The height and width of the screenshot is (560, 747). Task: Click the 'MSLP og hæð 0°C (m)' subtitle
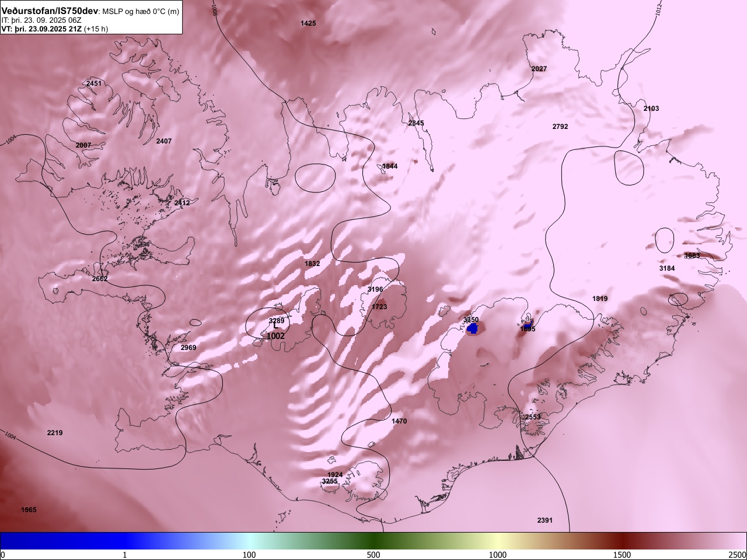140,12
